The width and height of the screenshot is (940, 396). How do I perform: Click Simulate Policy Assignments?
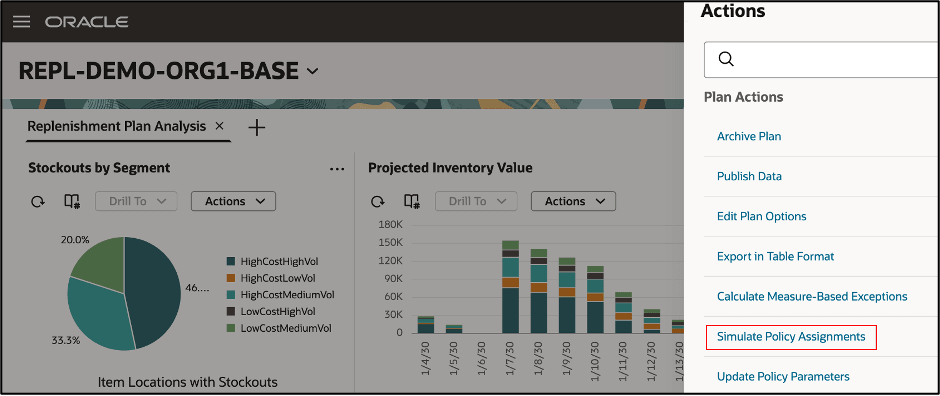pos(791,337)
